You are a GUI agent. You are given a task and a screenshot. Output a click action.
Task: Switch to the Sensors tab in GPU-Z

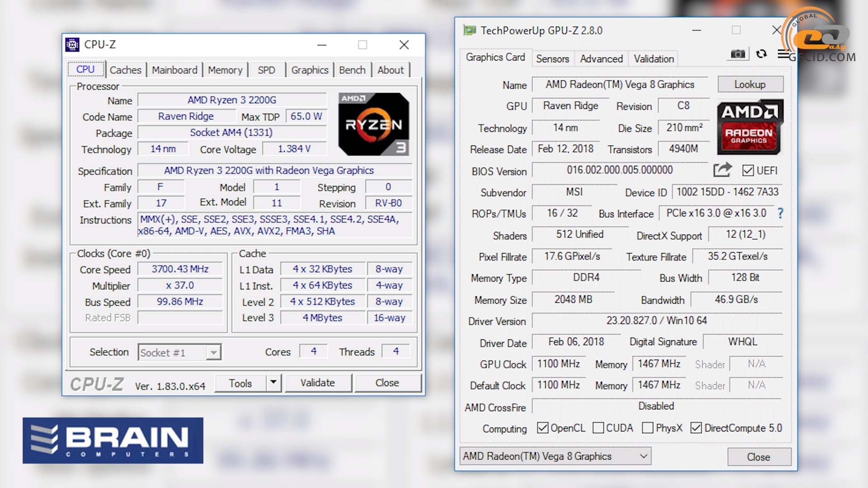point(550,58)
